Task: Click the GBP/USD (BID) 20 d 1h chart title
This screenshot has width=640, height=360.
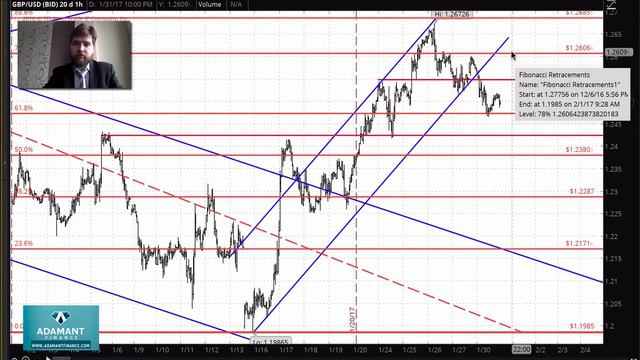Action: [47, 4]
